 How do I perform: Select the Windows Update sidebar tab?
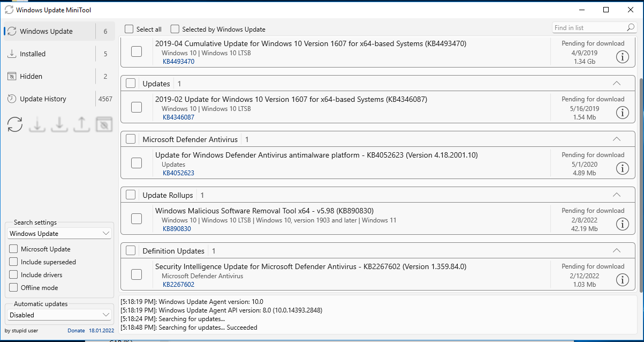pos(59,31)
